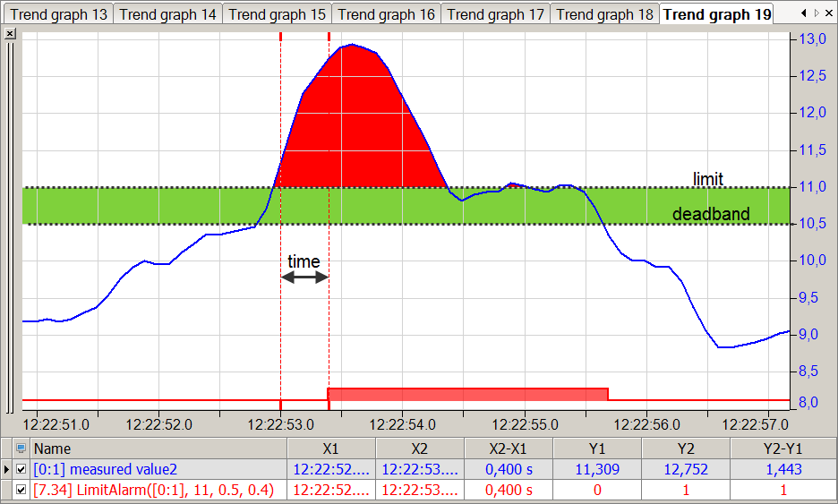Click the 'limit' label on the graph

708,178
